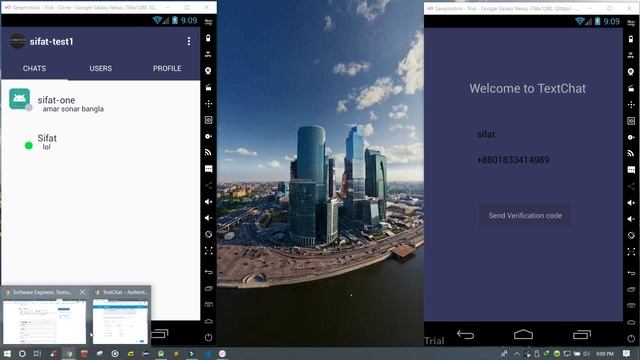The height and width of the screenshot is (360, 640).
Task: Toggle Pixel perfect mode in Clone emulator toolbar
Action: tap(208, 251)
